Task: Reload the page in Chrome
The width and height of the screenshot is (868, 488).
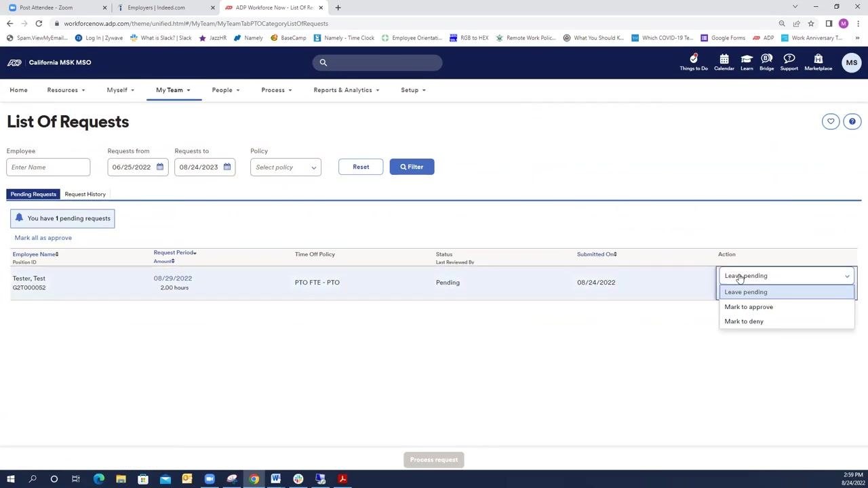Action: pyautogui.click(x=39, y=24)
